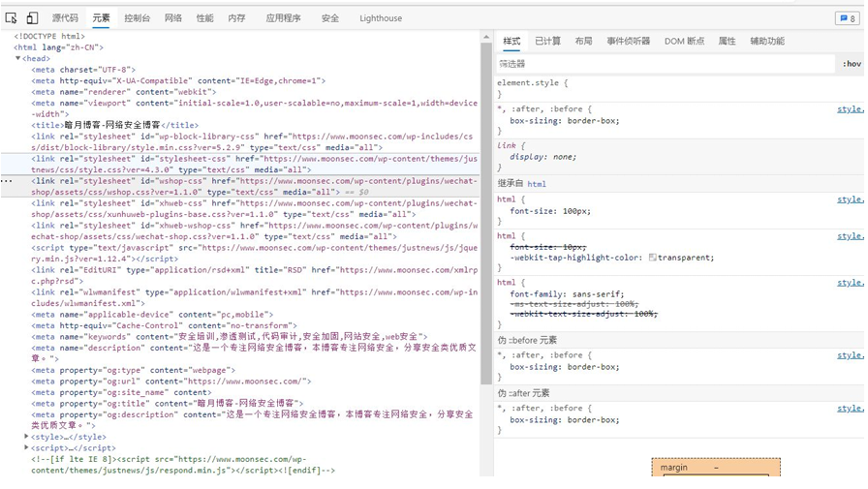868x489 pixels.
Task: Open the DOM 断点 sidebar tab
Action: [x=685, y=41]
